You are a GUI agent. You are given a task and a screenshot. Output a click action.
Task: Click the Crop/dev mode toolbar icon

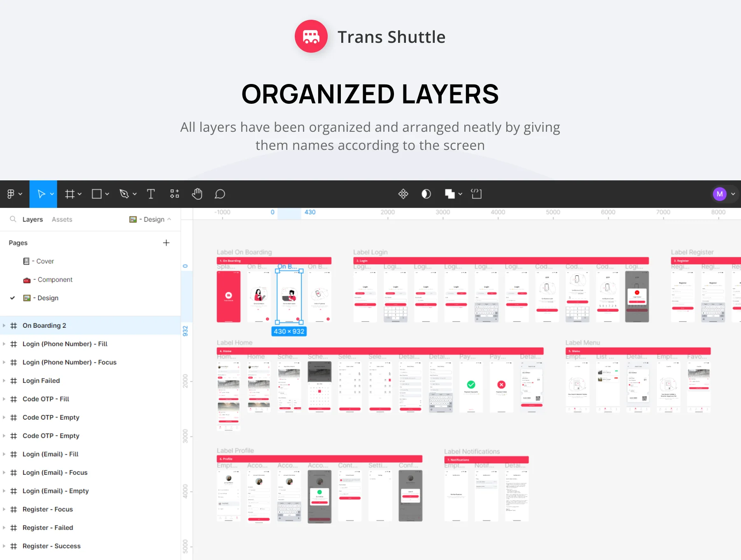coord(477,194)
